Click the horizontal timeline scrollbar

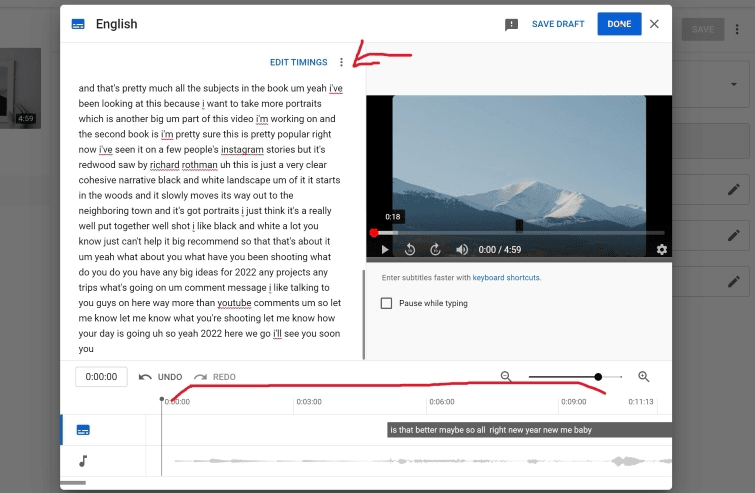tap(73, 483)
